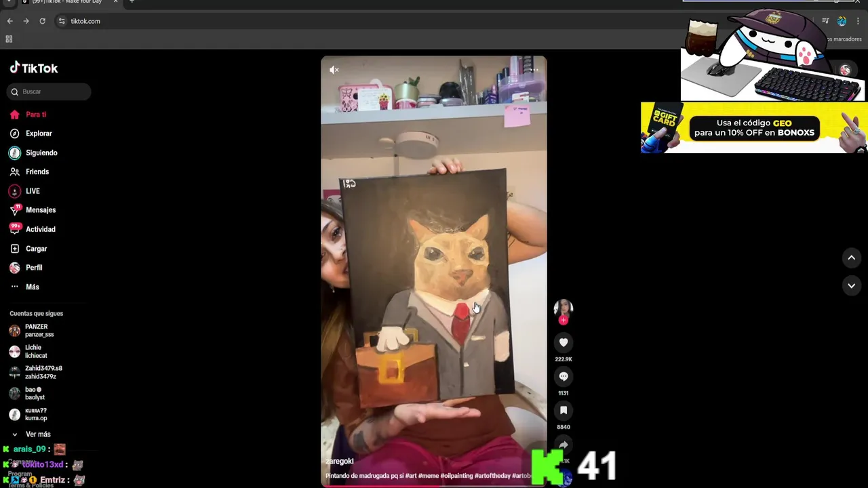Click browser back arrow
Image resolution: width=868 pixels, height=488 pixels.
tap(9, 21)
